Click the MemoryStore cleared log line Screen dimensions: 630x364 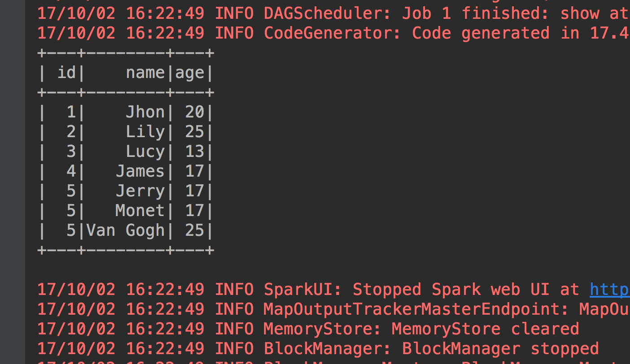308,329
